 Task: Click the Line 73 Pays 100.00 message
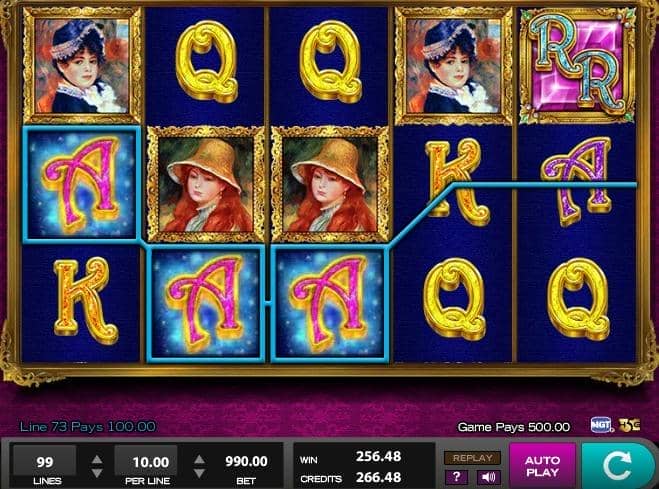click(87, 427)
